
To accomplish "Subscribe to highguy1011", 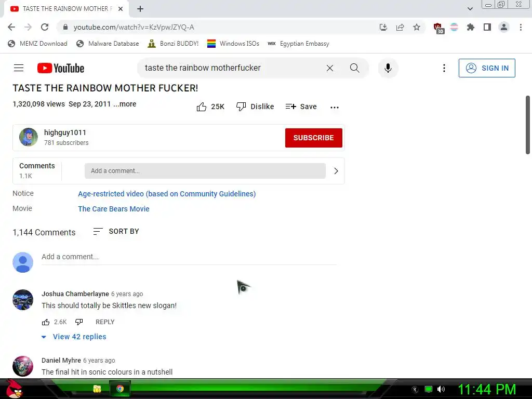I will coord(313,138).
